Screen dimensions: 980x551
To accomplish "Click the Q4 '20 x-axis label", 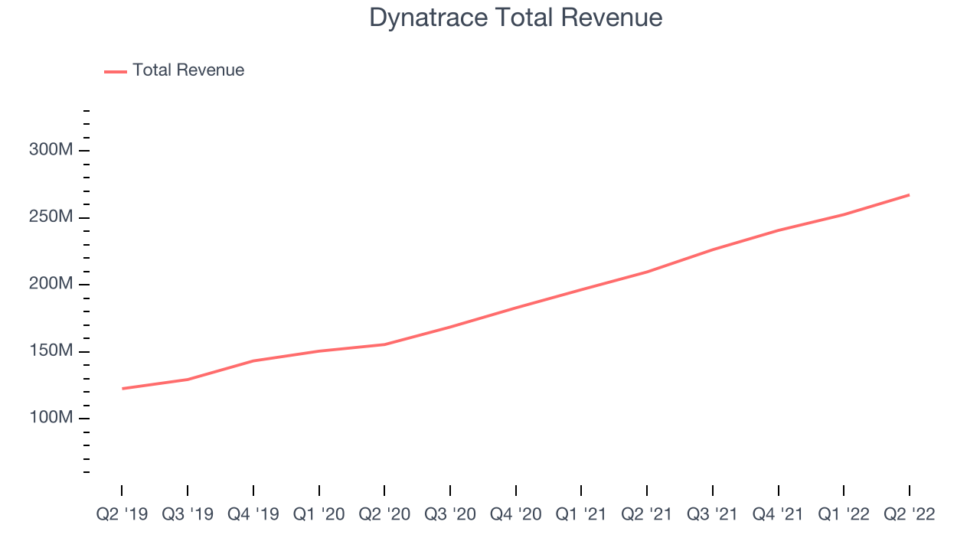I will click(516, 514).
